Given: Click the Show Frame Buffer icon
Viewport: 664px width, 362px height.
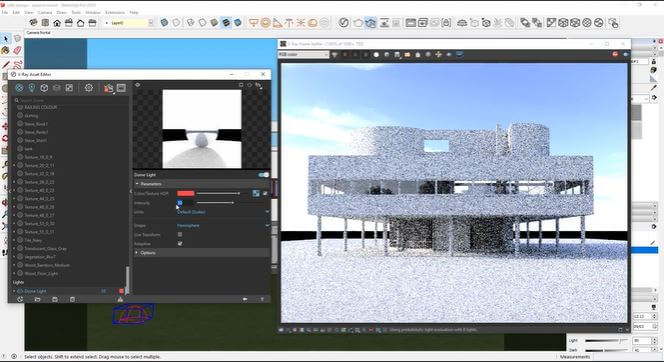Looking at the screenshot, I should 121,88.
